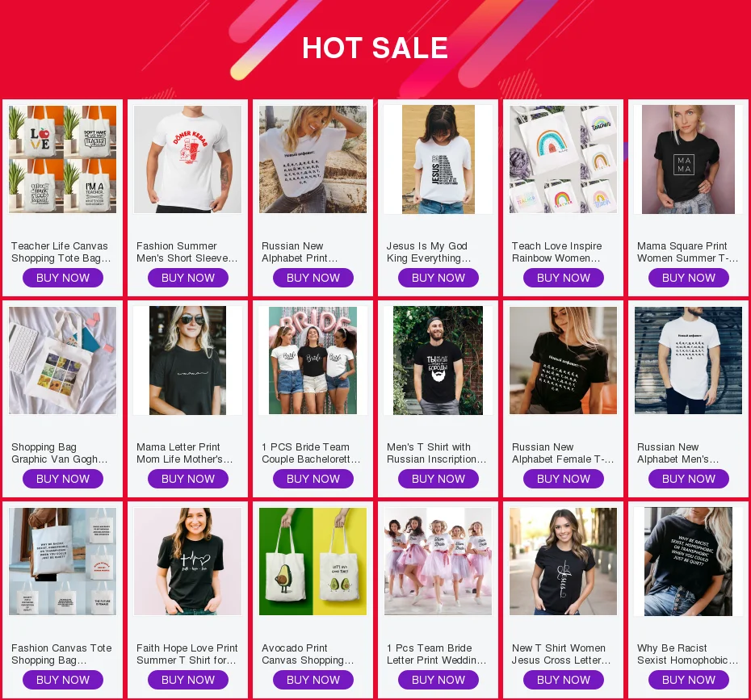Image resolution: width=751 pixels, height=700 pixels.
Task: View the Team Bride pink tutu group photo
Action: pyautogui.click(x=438, y=562)
